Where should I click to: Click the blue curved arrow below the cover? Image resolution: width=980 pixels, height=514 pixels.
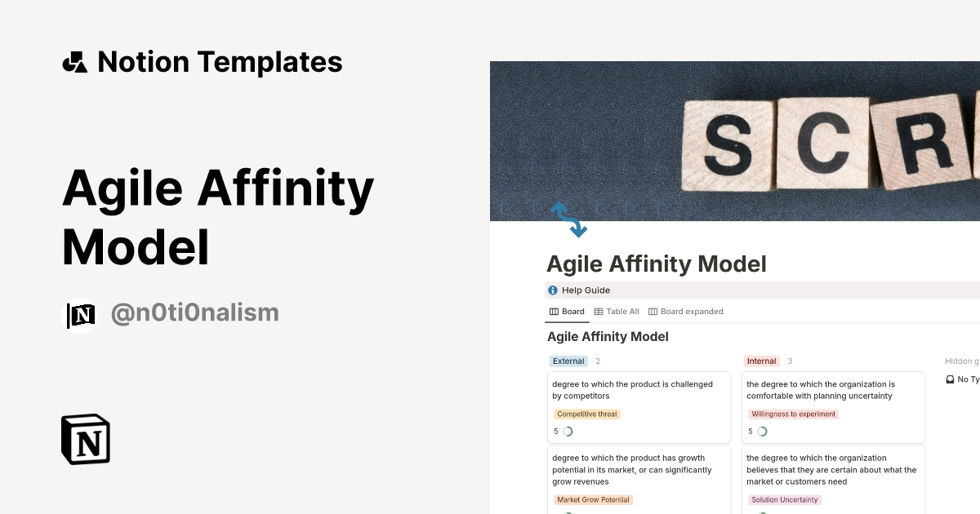[x=568, y=219]
